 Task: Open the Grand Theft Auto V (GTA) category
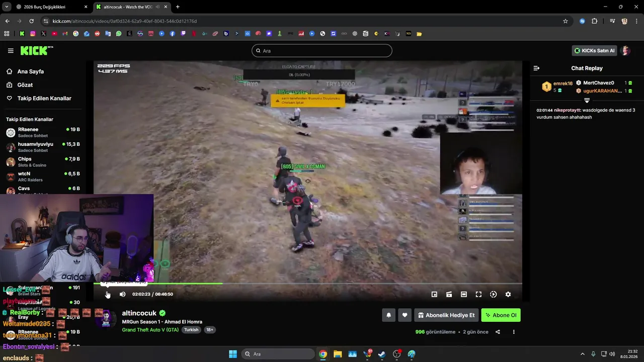click(150, 330)
